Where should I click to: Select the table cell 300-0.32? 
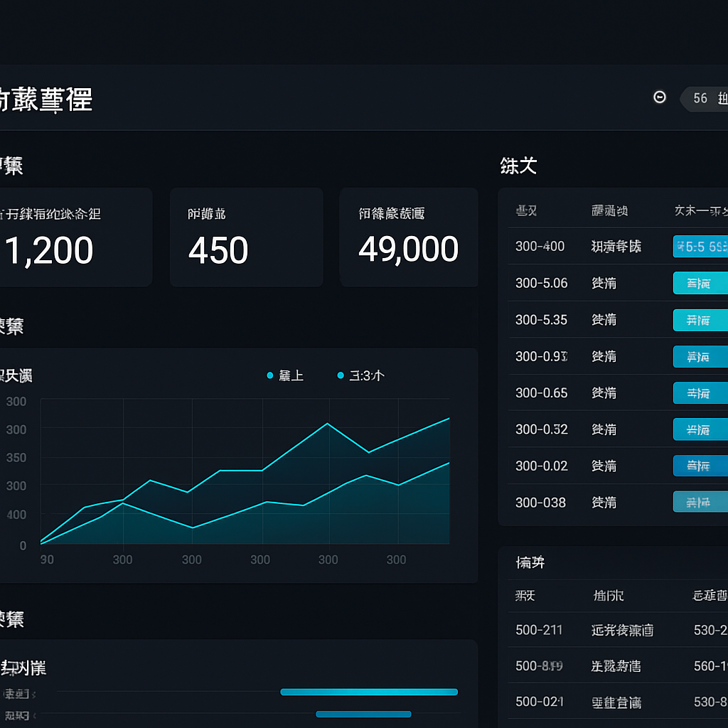pyautogui.click(x=541, y=429)
